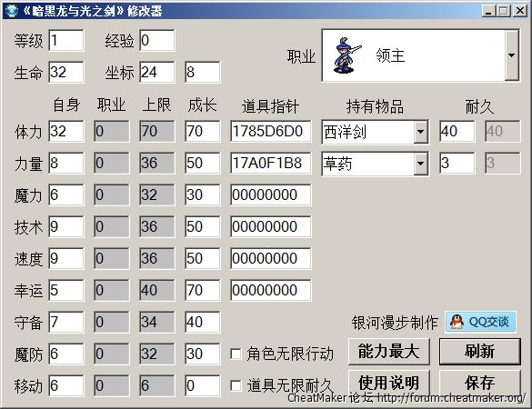Open the 职业 class dropdown
The height and width of the screenshot is (409, 532).
point(512,55)
